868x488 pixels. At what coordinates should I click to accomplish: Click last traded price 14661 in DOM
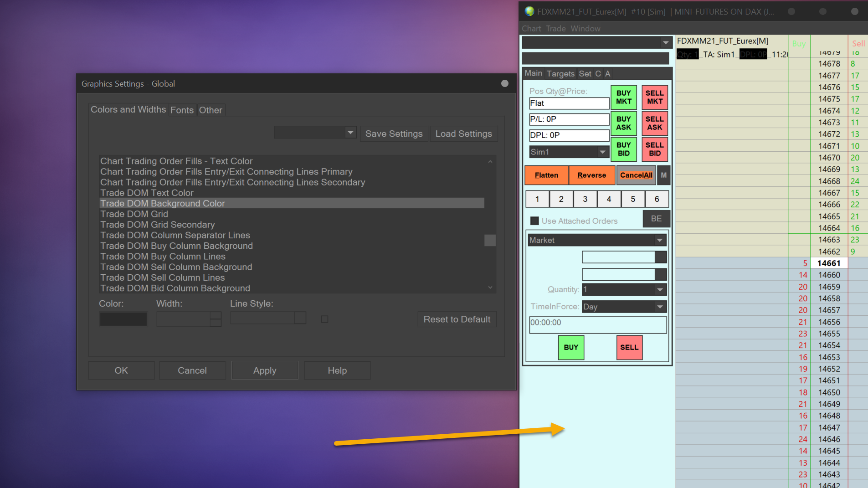tap(829, 263)
